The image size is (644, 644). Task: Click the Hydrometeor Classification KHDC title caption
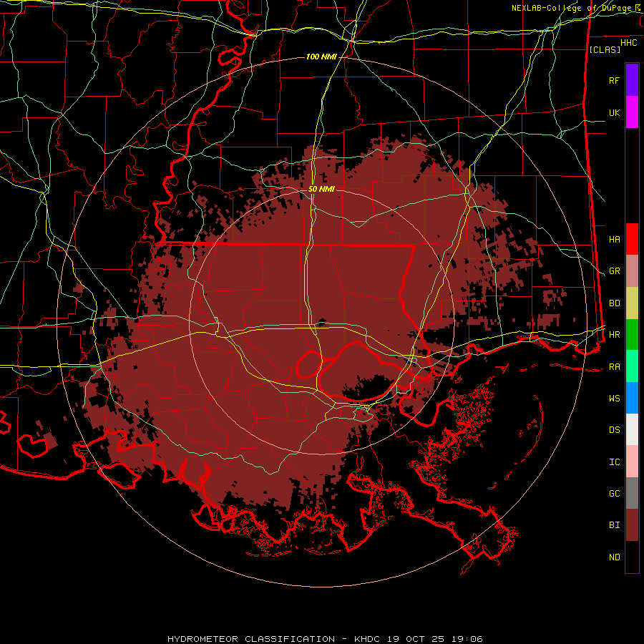tap(325, 639)
